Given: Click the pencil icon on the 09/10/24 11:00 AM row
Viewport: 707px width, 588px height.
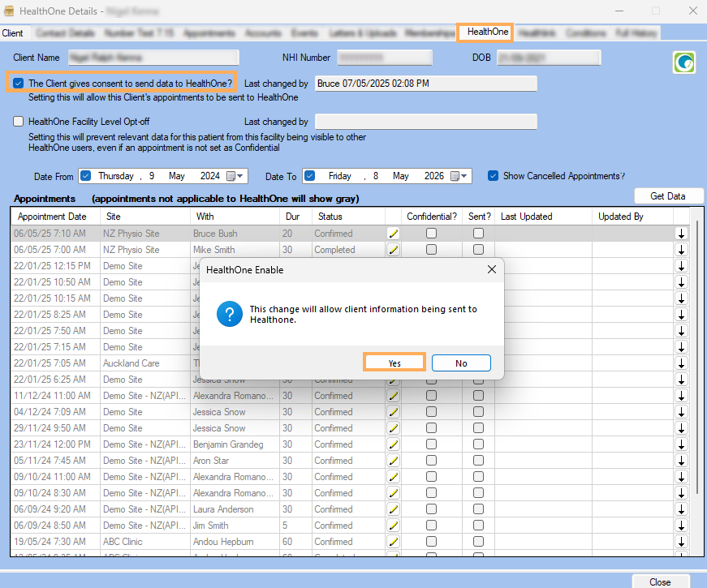Looking at the screenshot, I should click(394, 477).
